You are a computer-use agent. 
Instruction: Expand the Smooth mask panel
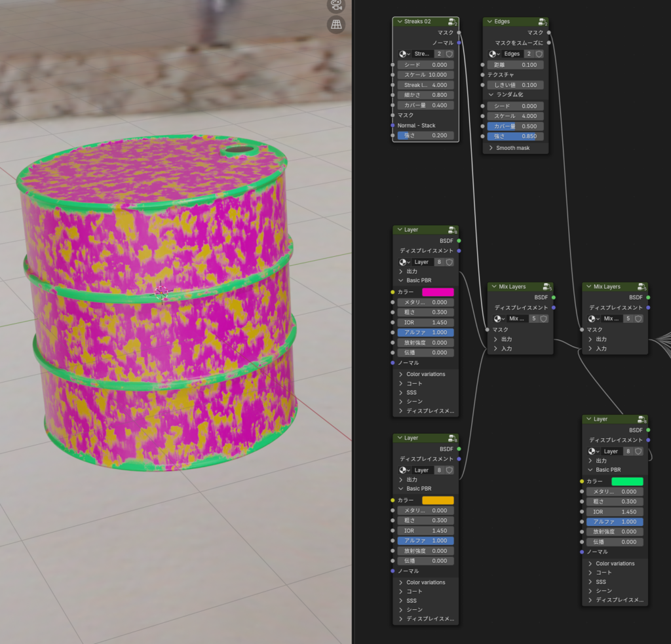(x=491, y=148)
